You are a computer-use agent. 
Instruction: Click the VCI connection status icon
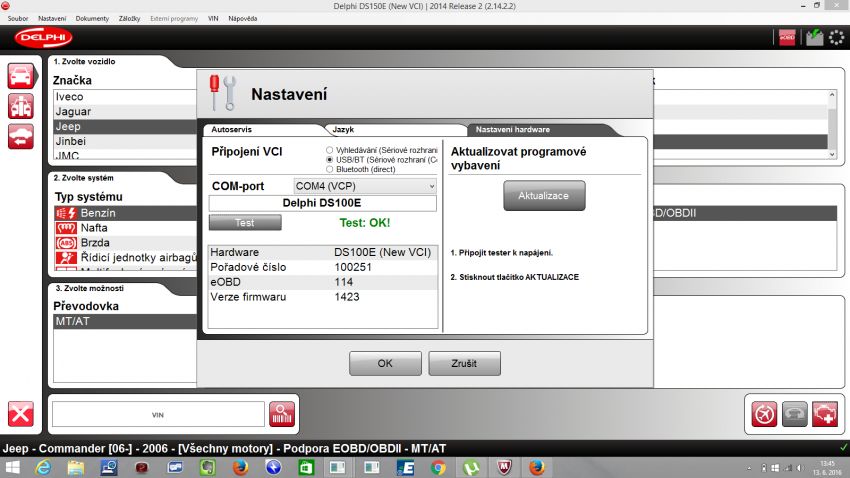pyautogui.click(x=814, y=37)
